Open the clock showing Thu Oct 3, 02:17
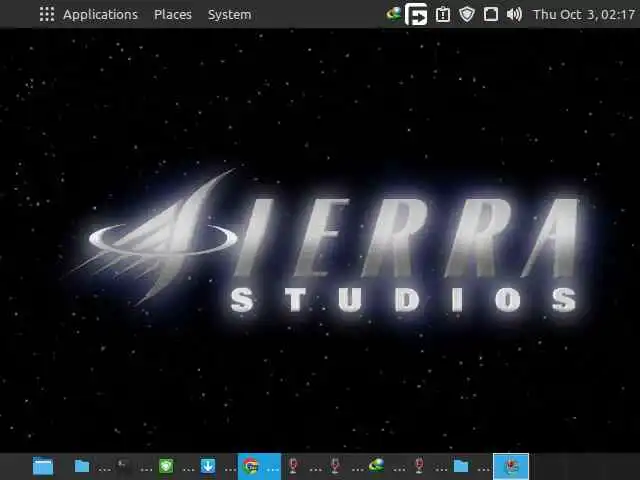The width and height of the screenshot is (640, 480). 584,15
